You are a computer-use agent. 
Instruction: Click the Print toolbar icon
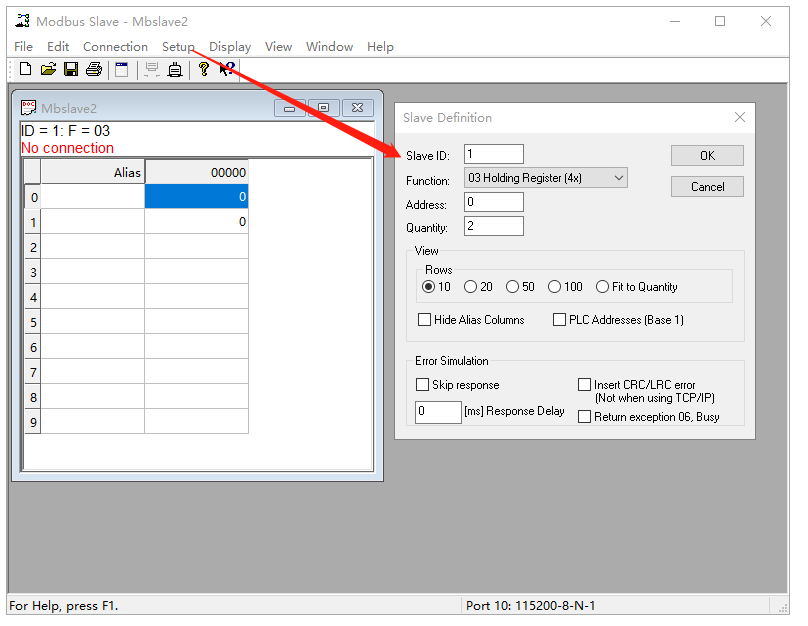94,69
